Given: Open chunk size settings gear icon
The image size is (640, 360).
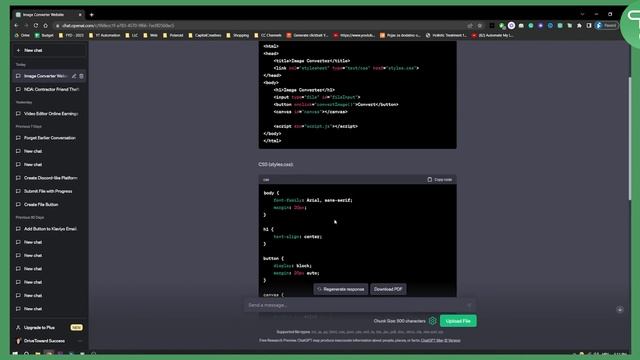Looking at the screenshot, I should pyautogui.click(x=433, y=321).
